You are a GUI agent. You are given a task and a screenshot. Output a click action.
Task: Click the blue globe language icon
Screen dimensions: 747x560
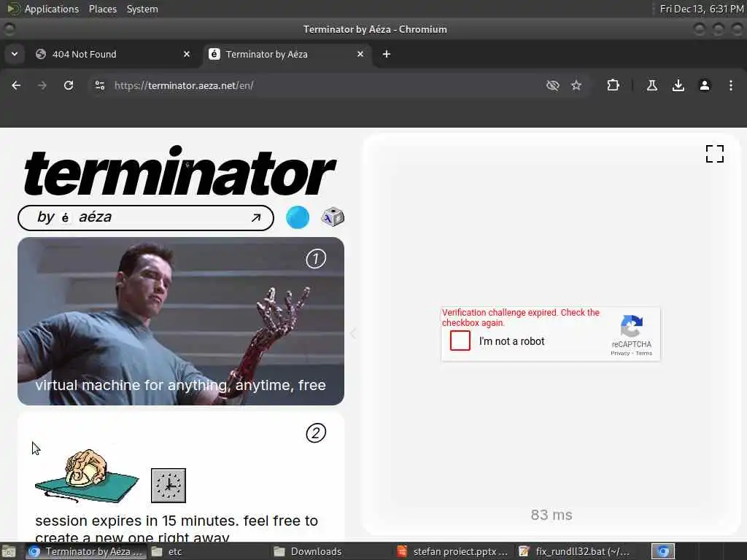pyautogui.click(x=298, y=217)
